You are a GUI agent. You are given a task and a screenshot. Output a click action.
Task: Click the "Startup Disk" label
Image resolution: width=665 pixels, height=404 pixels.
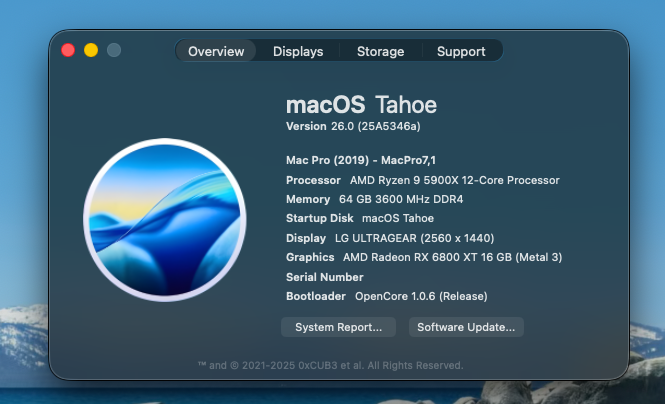click(x=320, y=218)
